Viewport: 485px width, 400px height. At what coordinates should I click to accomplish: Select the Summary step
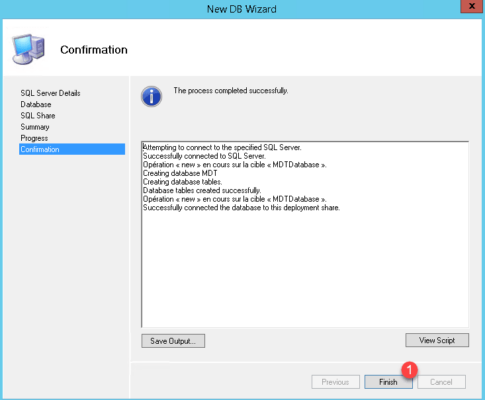[x=35, y=127]
